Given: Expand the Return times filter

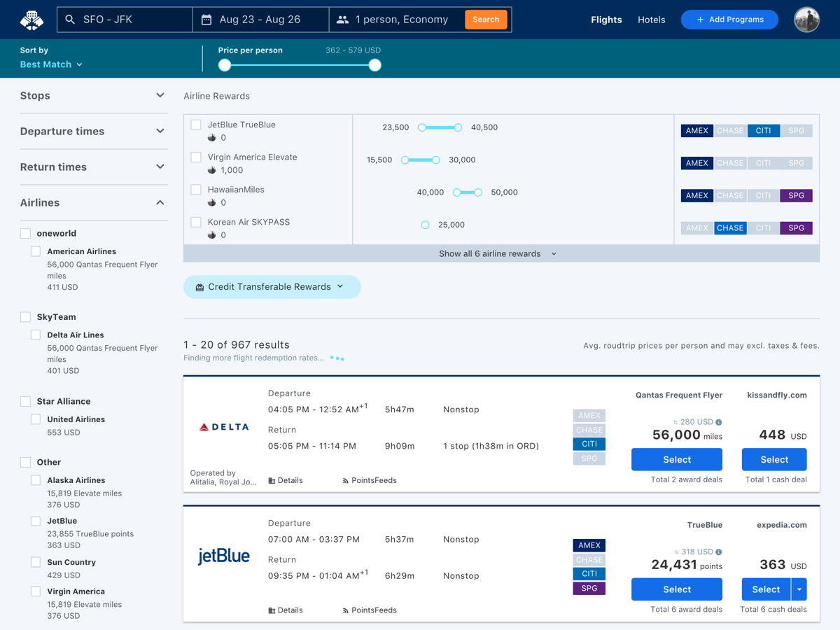Looking at the screenshot, I should click(x=94, y=167).
